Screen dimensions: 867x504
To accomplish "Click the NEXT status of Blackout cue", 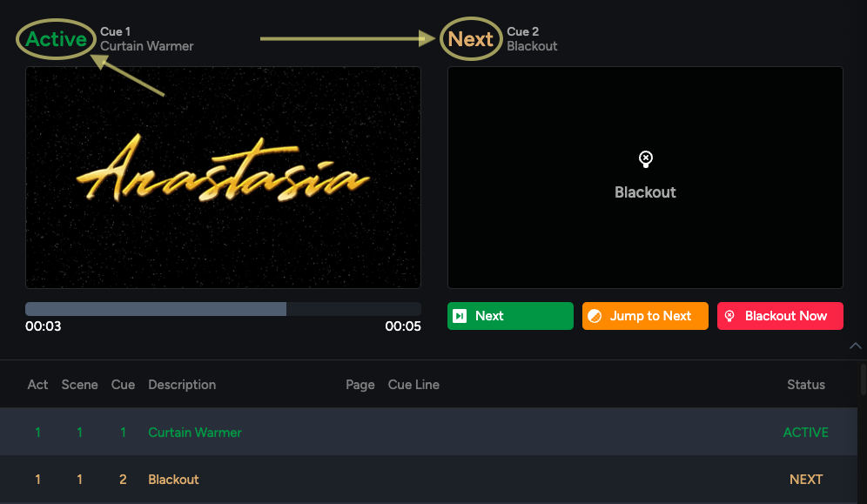I will click(805, 479).
